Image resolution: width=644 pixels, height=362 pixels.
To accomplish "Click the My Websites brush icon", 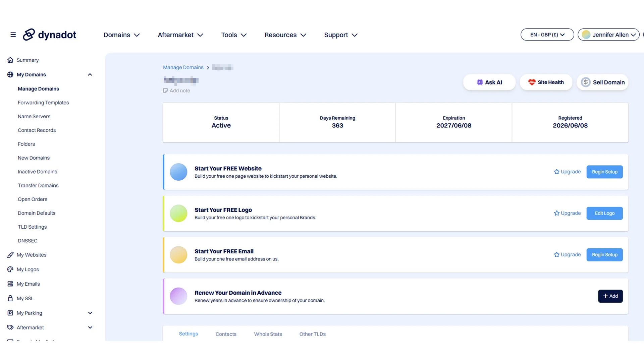I will pyautogui.click(x=10, y=255).
